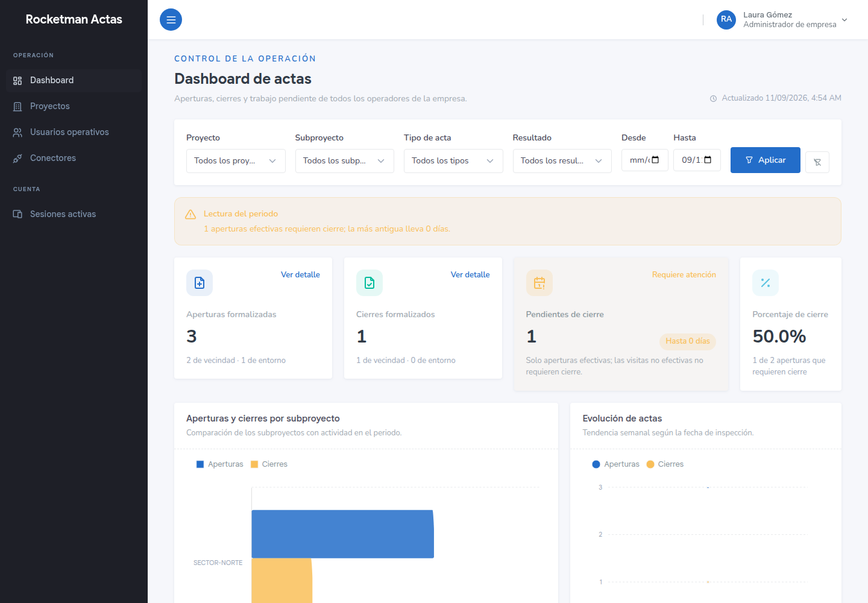Click the Hasta 0 días badge

coord(688,341)
